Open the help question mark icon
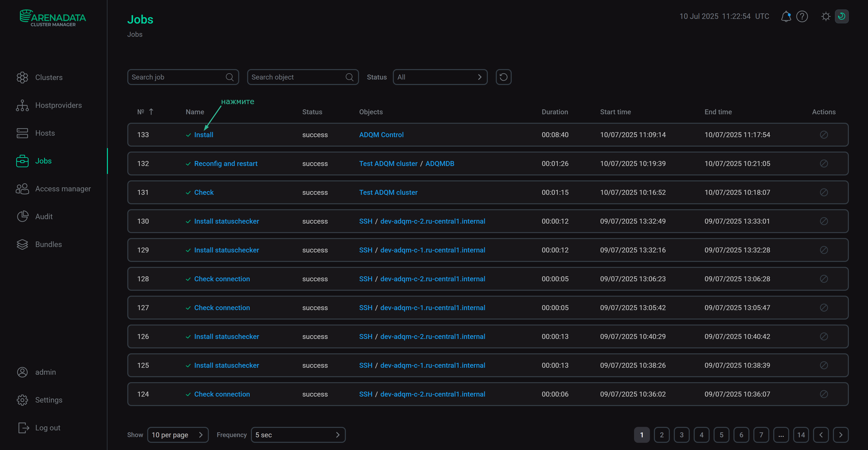This screenshot has width=868, height=450. point(802,16)
